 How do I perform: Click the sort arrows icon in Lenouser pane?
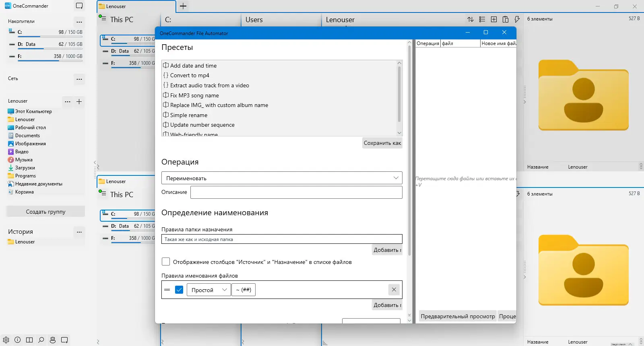471,19
